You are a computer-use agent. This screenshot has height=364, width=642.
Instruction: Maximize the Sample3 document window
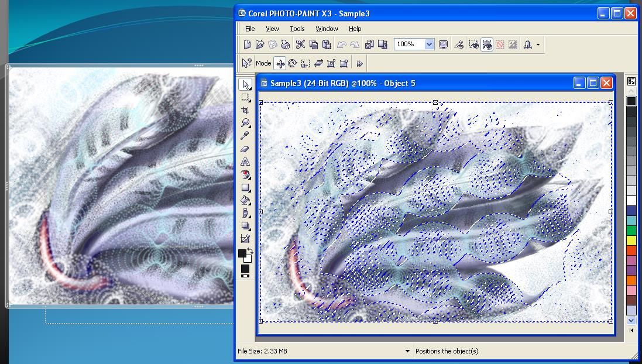point(592,83)
